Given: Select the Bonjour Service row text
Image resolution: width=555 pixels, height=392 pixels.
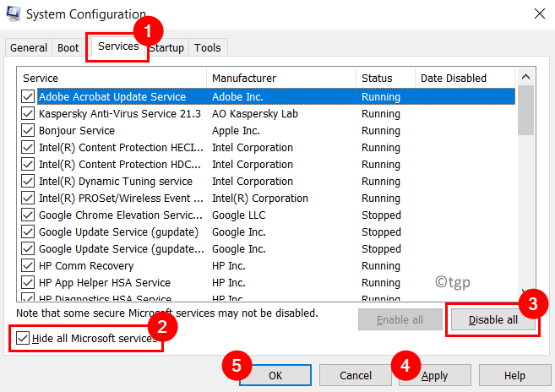Looking at the screenshot, I should [x=77, y=131].
